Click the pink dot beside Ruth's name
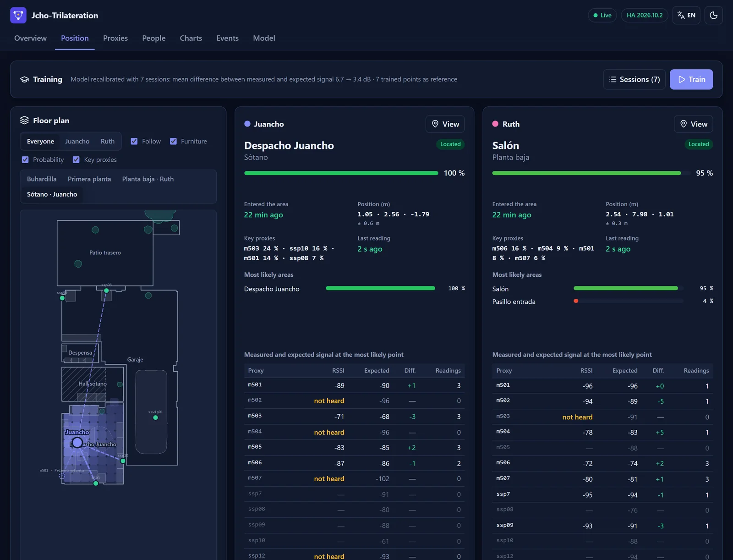733x560 pixels. pyautogui.click(x=495, y=124)
